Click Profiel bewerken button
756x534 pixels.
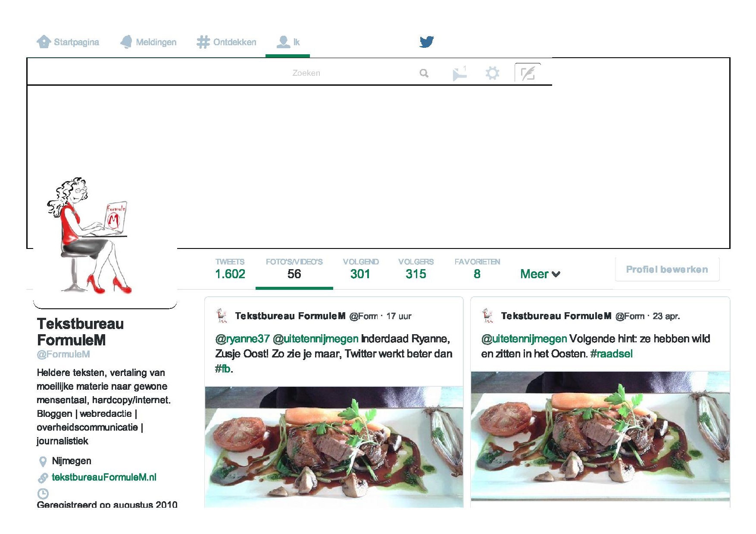click(x=667, y=270)
